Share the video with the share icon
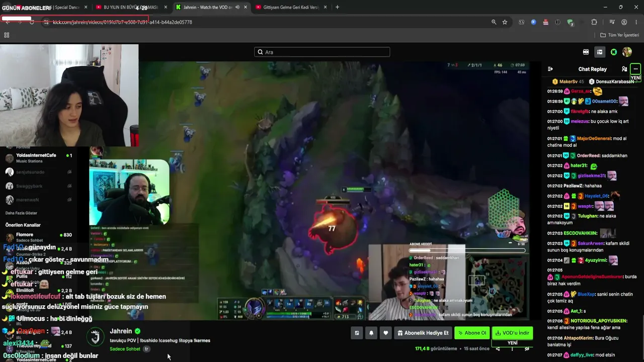 click(498, 348)
